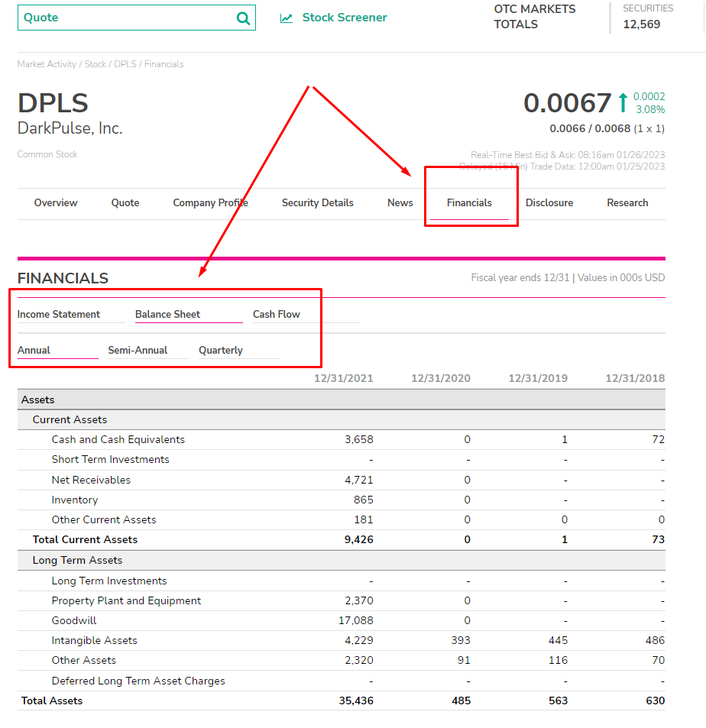This screenshot has width=706, height=728.
Task: Click the 9,426 total current assets value
Action: [x=358, y=540]
